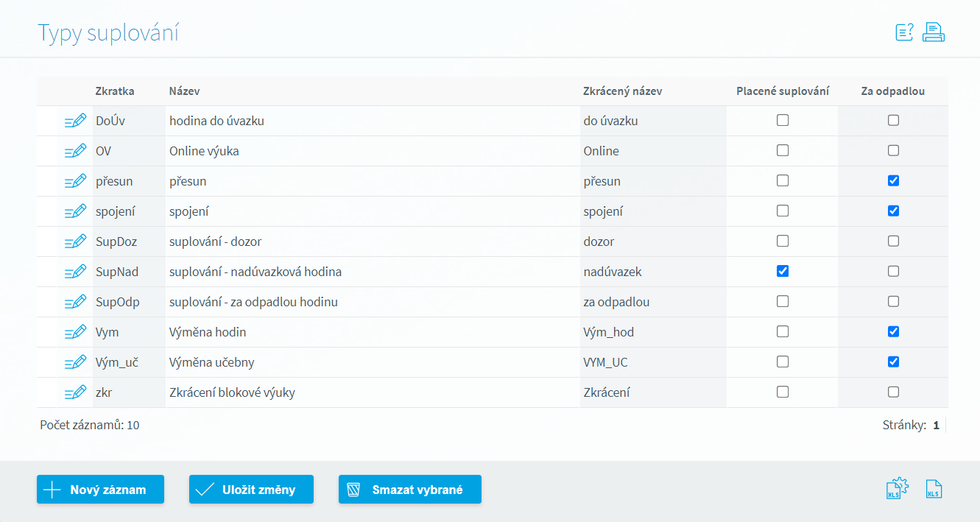Disable Za odpadlou for přesun row
This screenshot has height=522, width=980.
893,180
